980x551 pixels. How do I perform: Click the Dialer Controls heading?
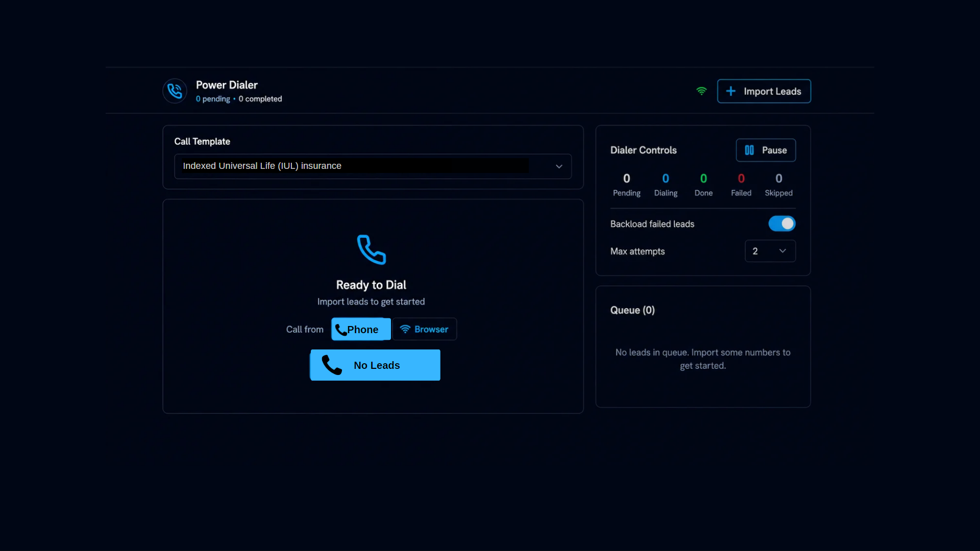click(x=643, y=150)
